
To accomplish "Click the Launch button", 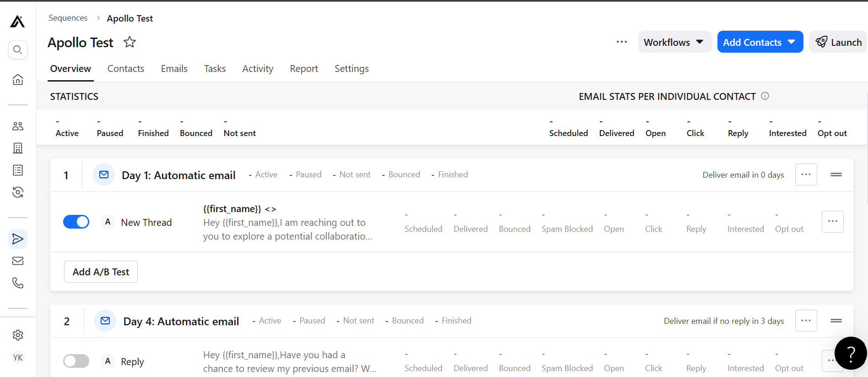I will [x=838, y=42].
